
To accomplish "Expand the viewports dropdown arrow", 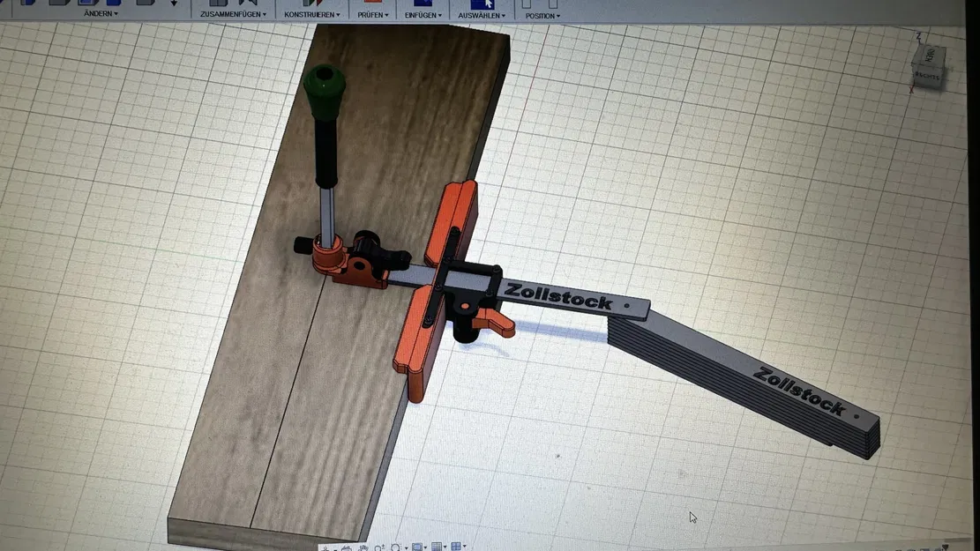I will [x=465, y=545].
